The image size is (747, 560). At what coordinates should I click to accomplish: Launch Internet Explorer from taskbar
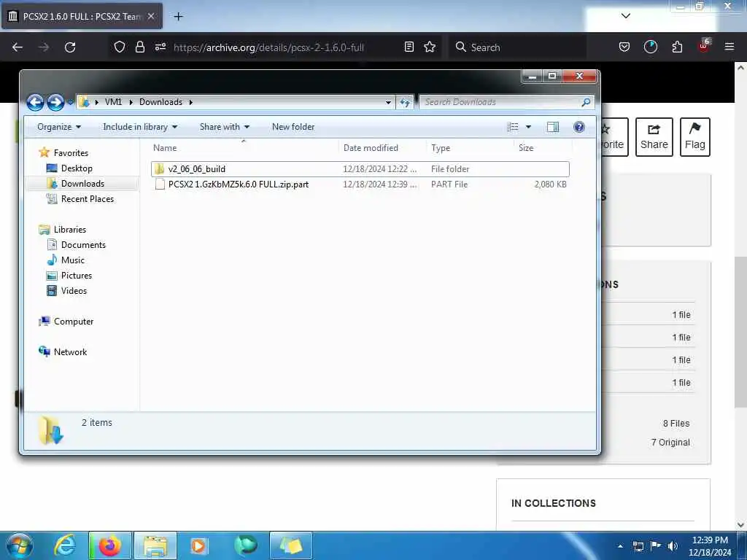[x=64, y=545]
